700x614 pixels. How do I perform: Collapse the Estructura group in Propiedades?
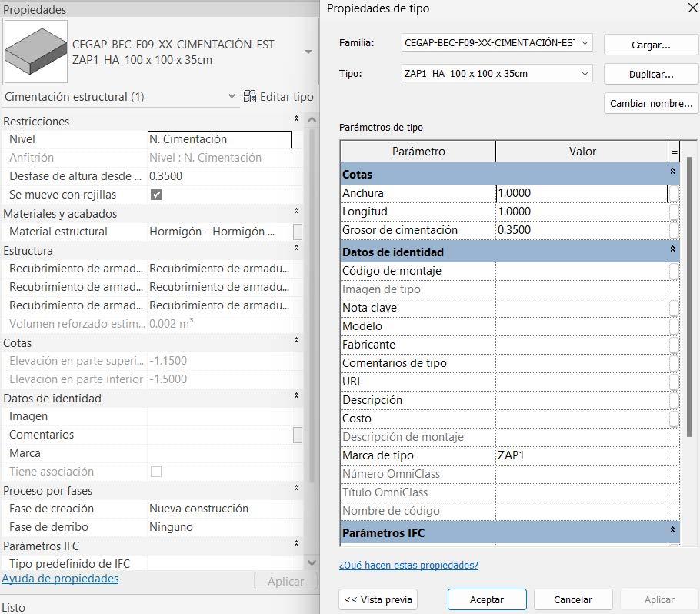296,248
